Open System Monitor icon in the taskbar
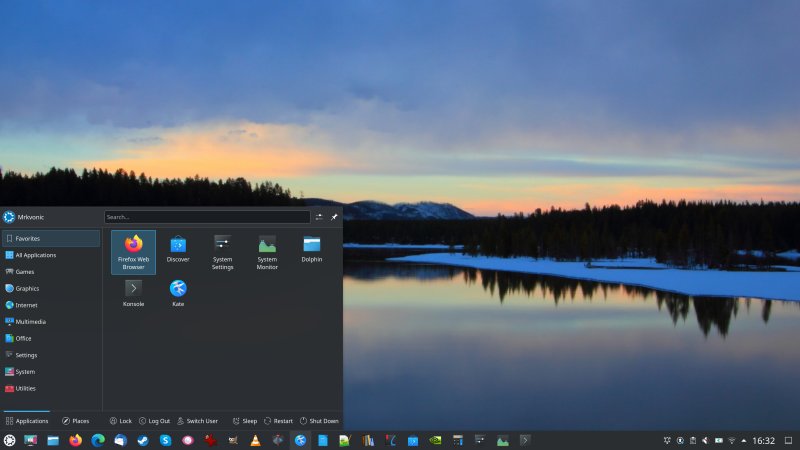This screenshot has height=450, width=800. tap(503, 440)
